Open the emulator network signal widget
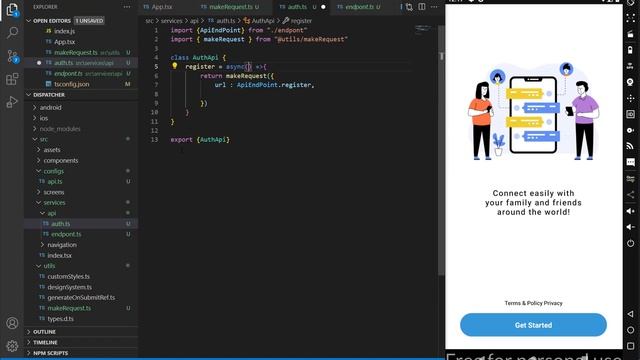This screenshot has height=360, width=640. point(631,146)
